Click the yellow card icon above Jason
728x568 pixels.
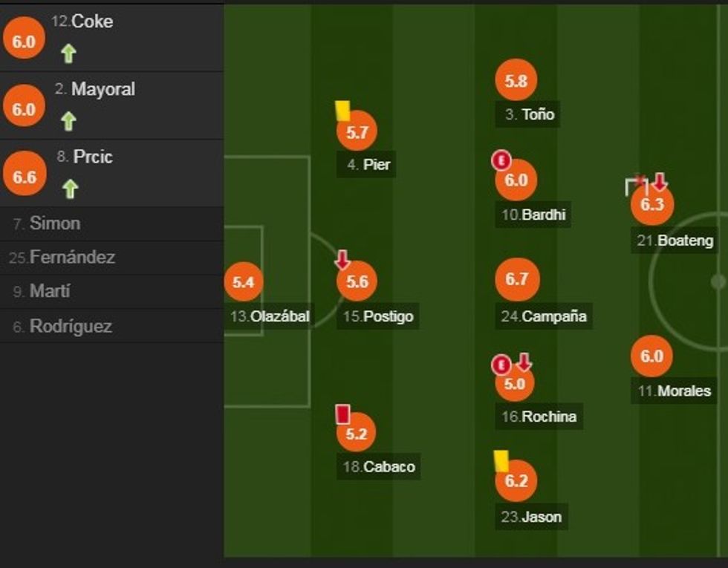(501, 460)
